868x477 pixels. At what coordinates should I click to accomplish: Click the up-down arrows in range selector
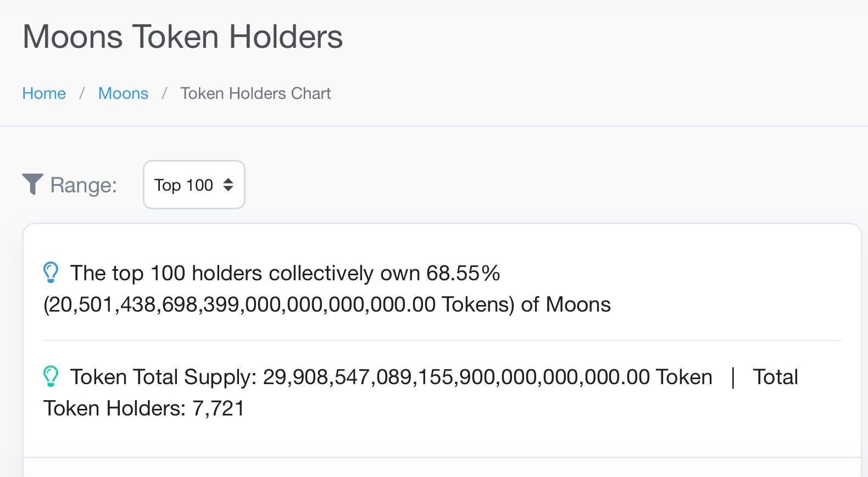tap(228, 185)
